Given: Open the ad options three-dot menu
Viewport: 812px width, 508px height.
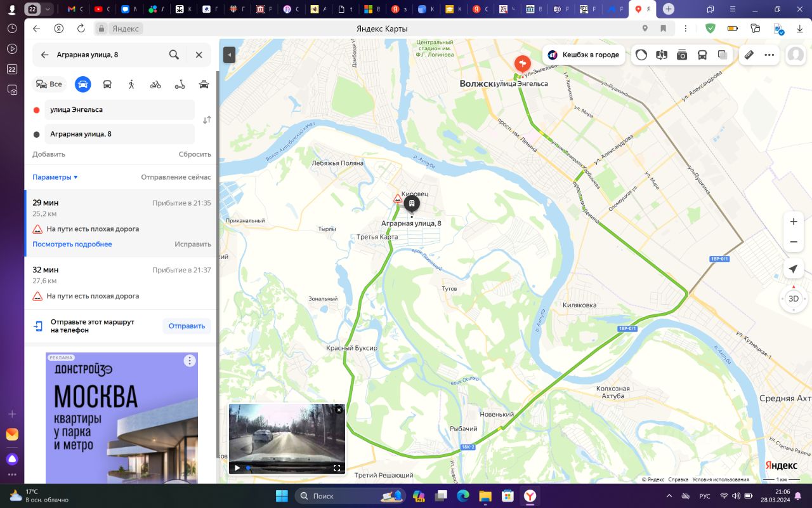Looking at the screenshot, I should (x=189, y=361).
